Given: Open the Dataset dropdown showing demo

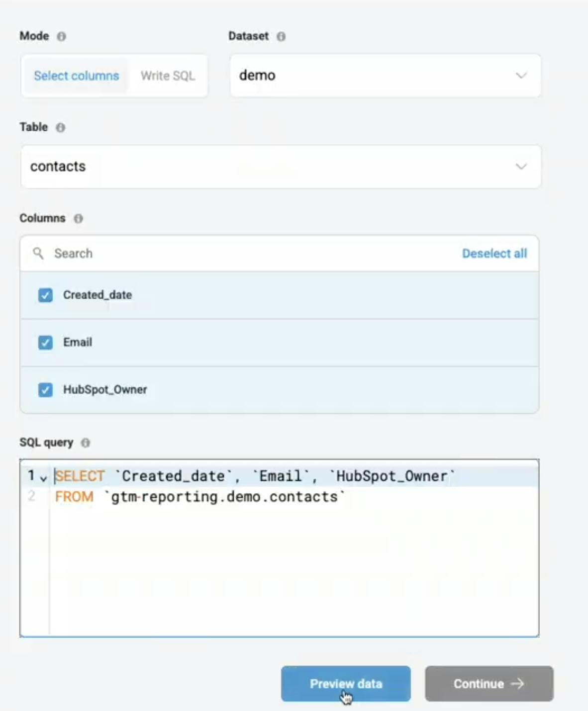Looking at the screenshot, I should click(385, 76).
